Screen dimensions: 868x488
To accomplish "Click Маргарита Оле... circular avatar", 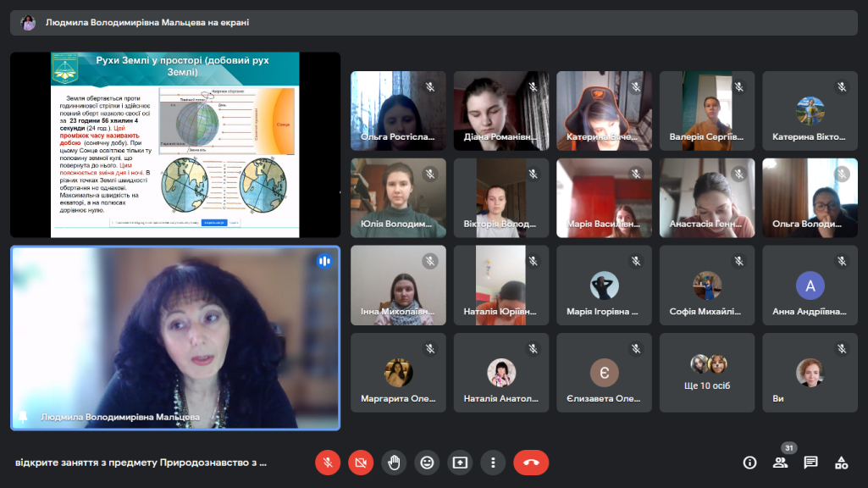I will point(398,373).
